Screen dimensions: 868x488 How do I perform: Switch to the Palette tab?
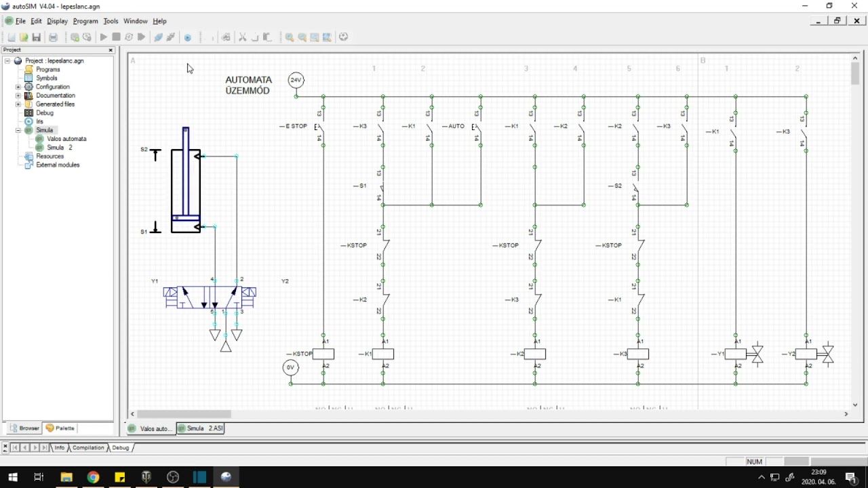coord(60,428)
